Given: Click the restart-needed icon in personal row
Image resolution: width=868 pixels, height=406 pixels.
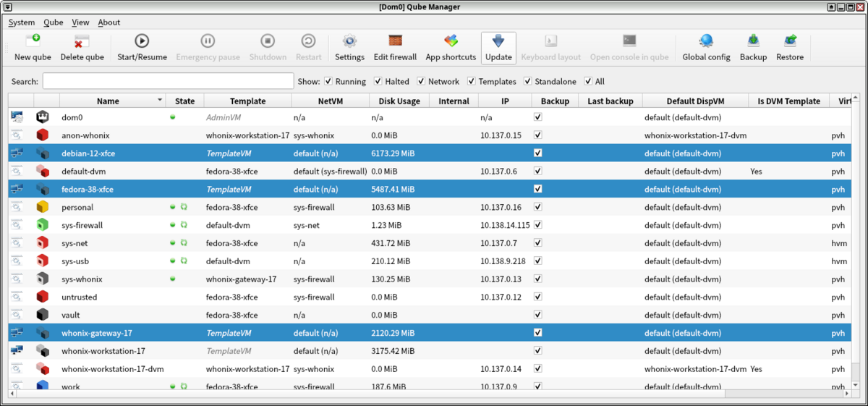Looking at the screenshot, I should coord(184,207).
